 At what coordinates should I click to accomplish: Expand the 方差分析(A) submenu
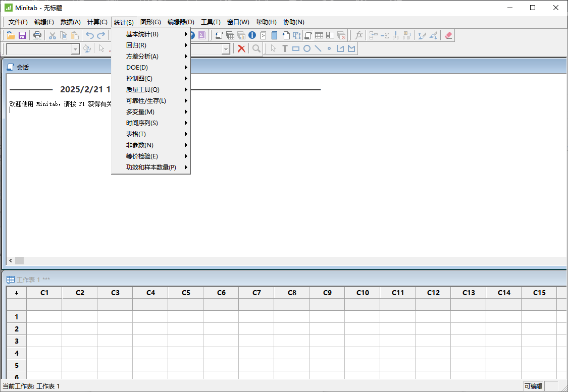[x=151, y=57]
